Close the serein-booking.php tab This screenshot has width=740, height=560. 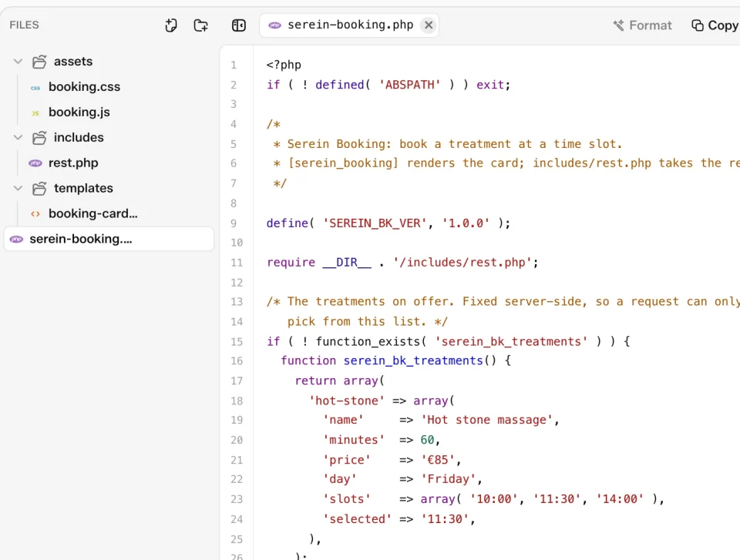(429, 25)
